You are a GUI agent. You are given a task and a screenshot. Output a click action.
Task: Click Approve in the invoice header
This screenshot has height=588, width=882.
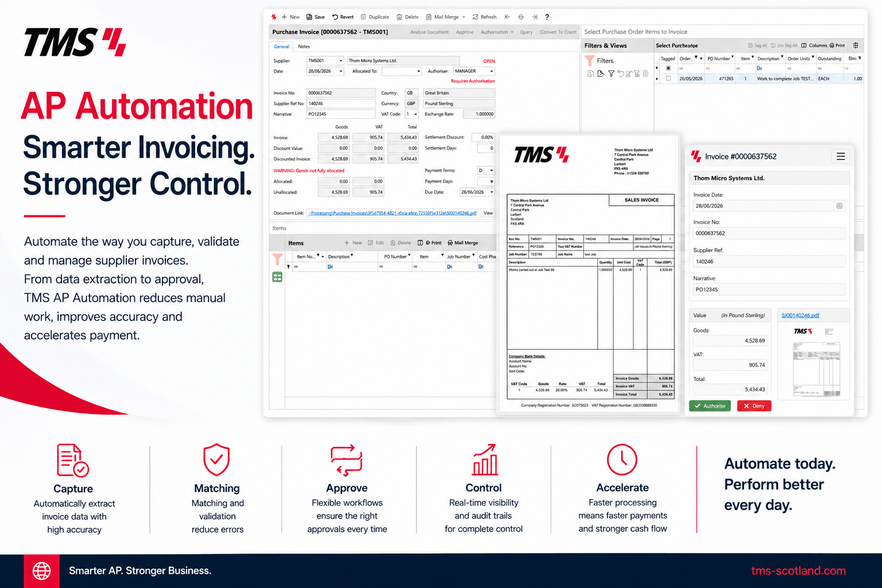click(x=465, y=32)
